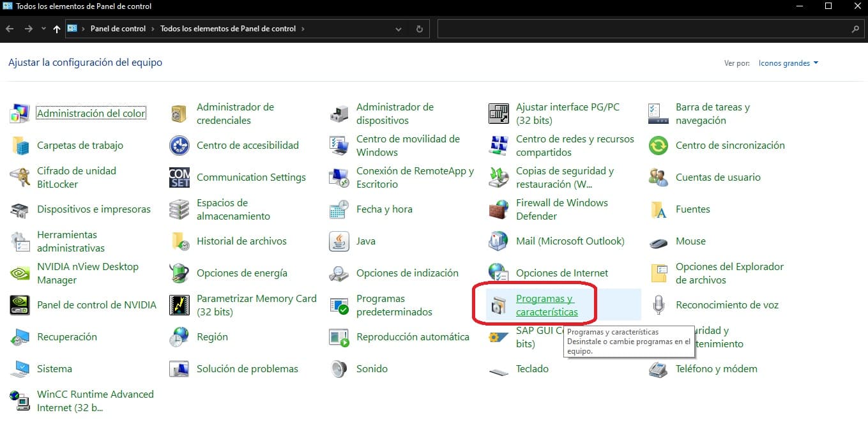Open recent locations dropdown next to Forward
Viewport: 868px width, 429px height.
point(43,29)
